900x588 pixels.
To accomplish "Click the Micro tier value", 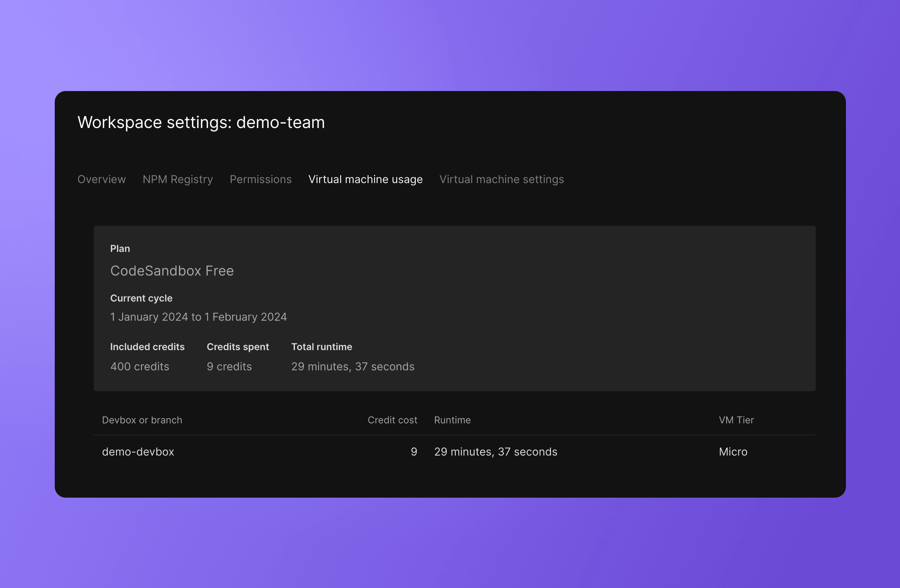I will [x=733, y=451].
